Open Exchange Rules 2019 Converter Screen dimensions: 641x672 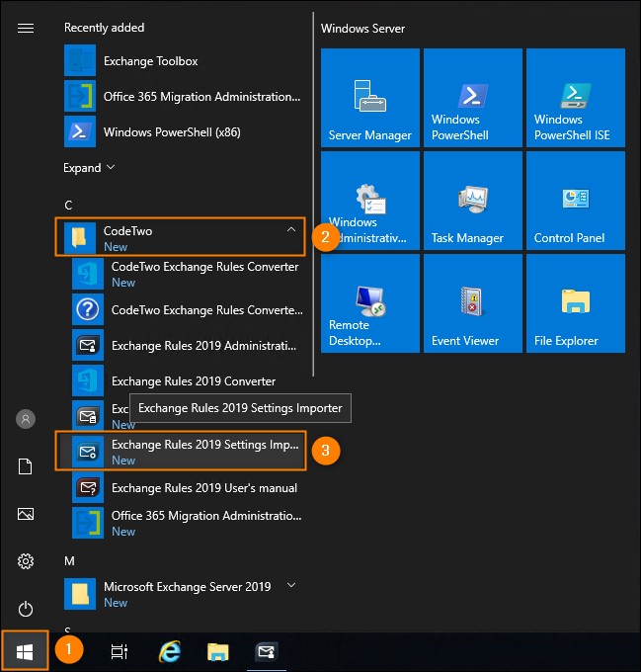(x=189, y=380)
